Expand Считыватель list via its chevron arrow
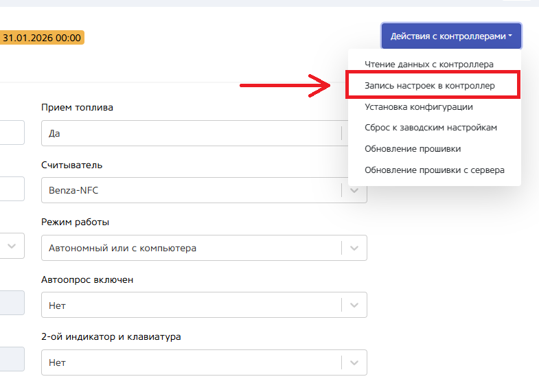This screenshot has height=392, width=539. (354, 190)
